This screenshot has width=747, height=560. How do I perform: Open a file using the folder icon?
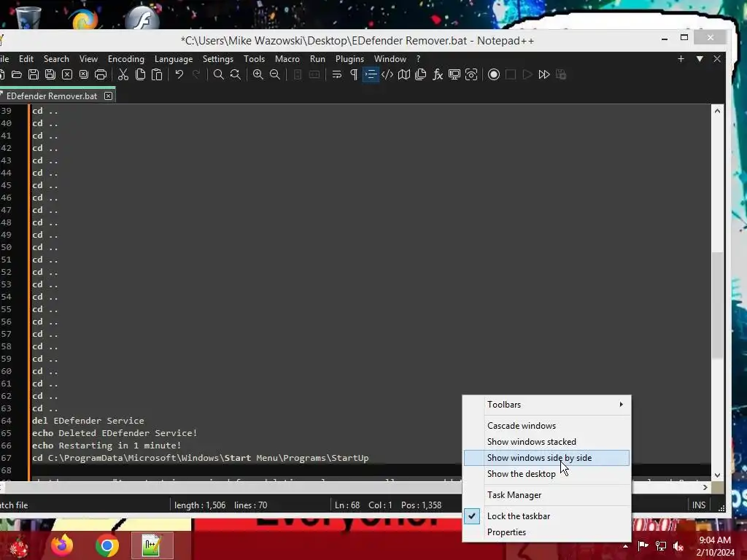[x=17, y=75]
